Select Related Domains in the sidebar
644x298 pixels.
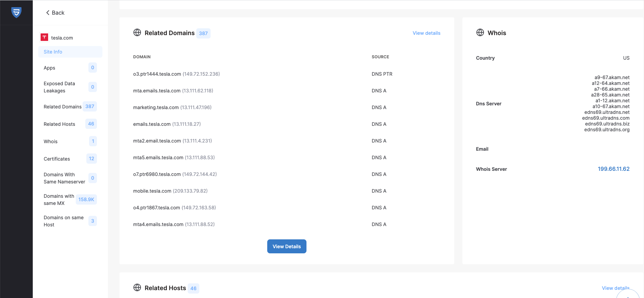[x=70, y=107]
